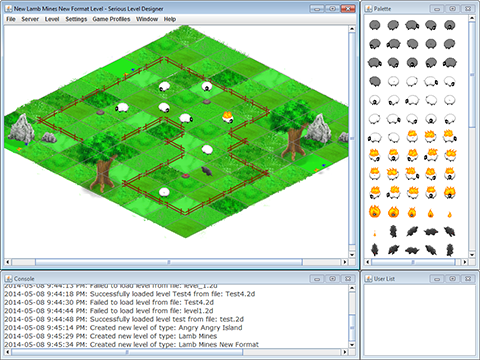
Task: Maximize the Console panel
Action: click(x=332, y=279)
